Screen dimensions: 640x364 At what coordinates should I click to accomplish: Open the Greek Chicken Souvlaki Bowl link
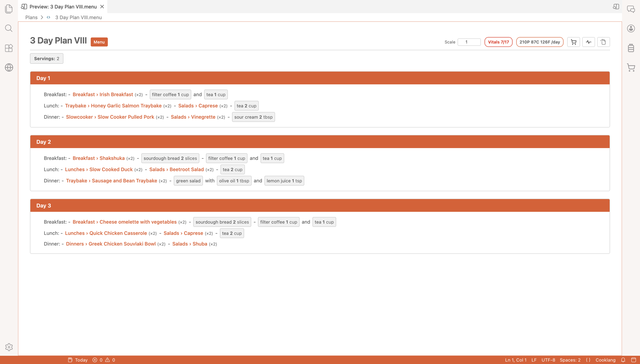(x=111, y=244)
